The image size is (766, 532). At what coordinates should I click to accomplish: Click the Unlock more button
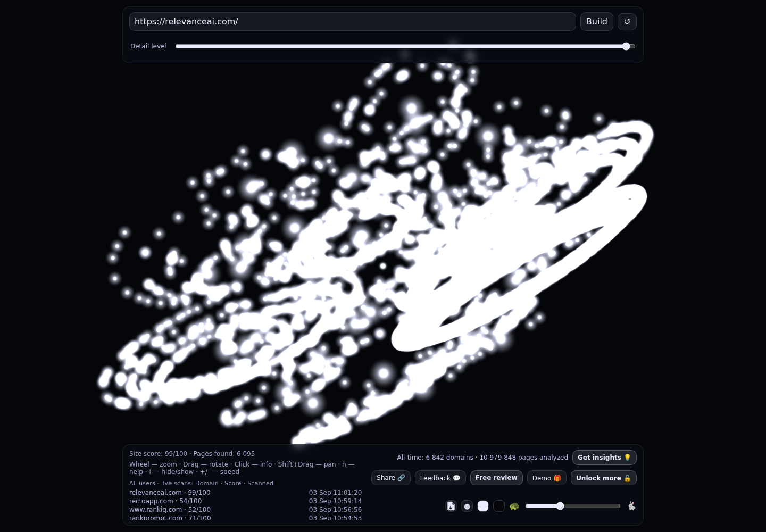click(x=604, y=478)
